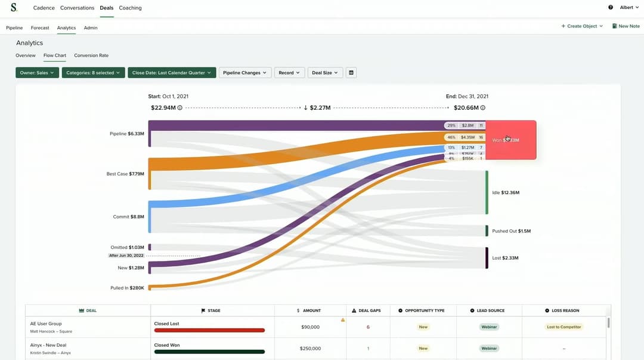
Task: Go to the Forecast tab
Action: [x=40, y=27]
